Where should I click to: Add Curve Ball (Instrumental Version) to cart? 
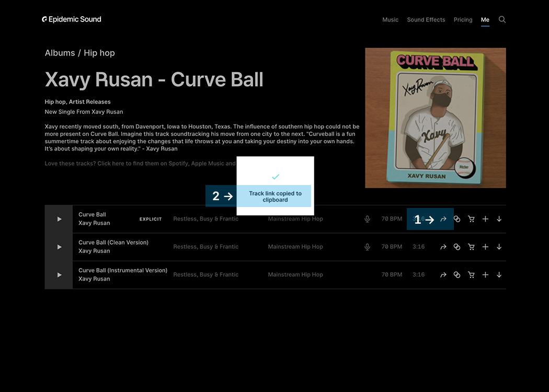(471, 275)
